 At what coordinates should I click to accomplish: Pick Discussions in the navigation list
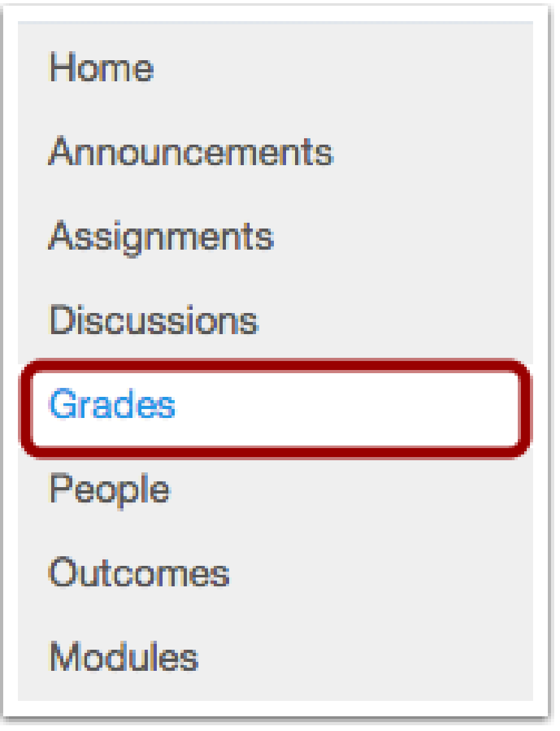[x=154, y=320]
